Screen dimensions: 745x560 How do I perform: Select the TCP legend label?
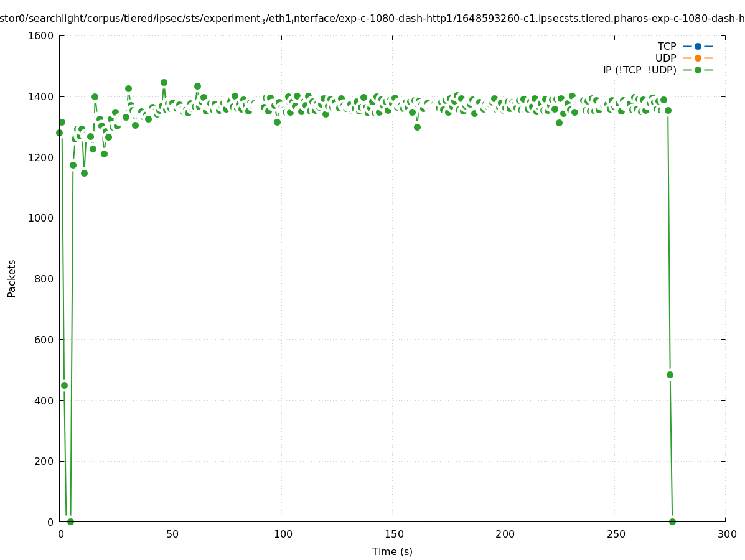[x=667, y=46]
